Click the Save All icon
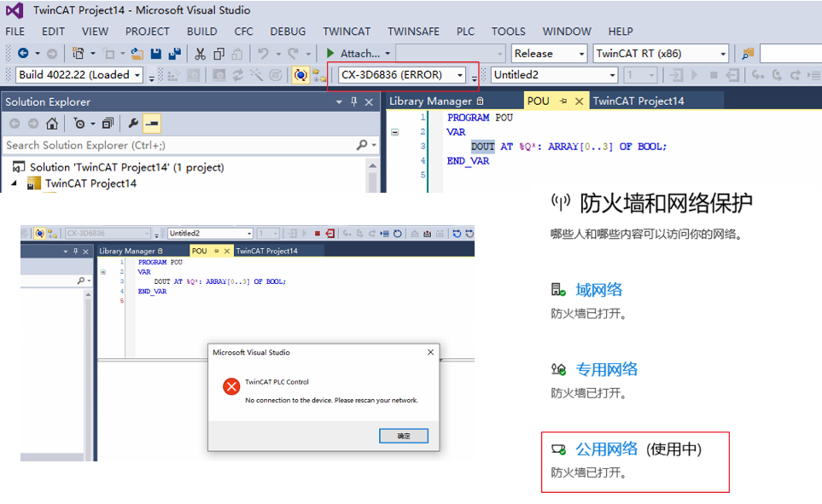This screenshot has height=504, width=822. coord(175,53)
